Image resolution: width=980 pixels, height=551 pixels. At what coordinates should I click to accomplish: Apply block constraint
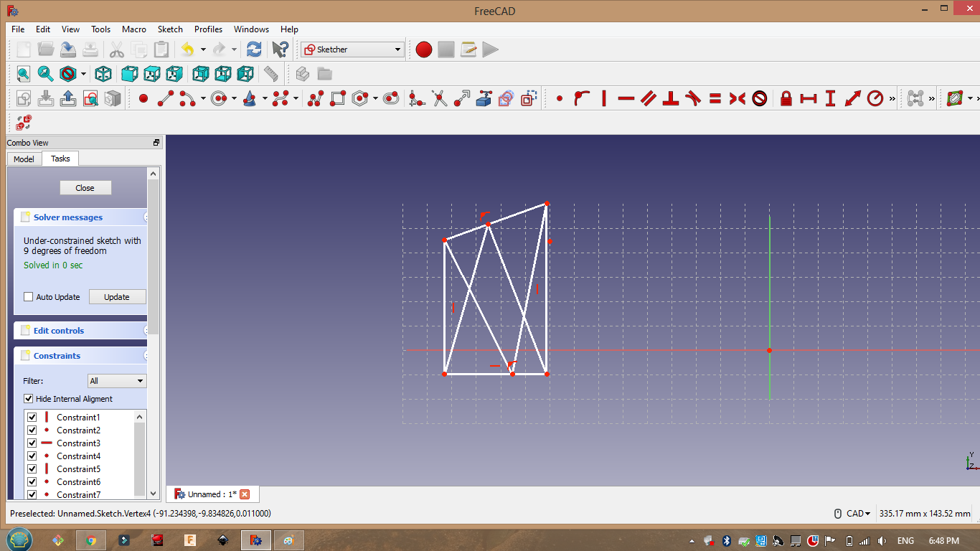[x=760, y=98]
